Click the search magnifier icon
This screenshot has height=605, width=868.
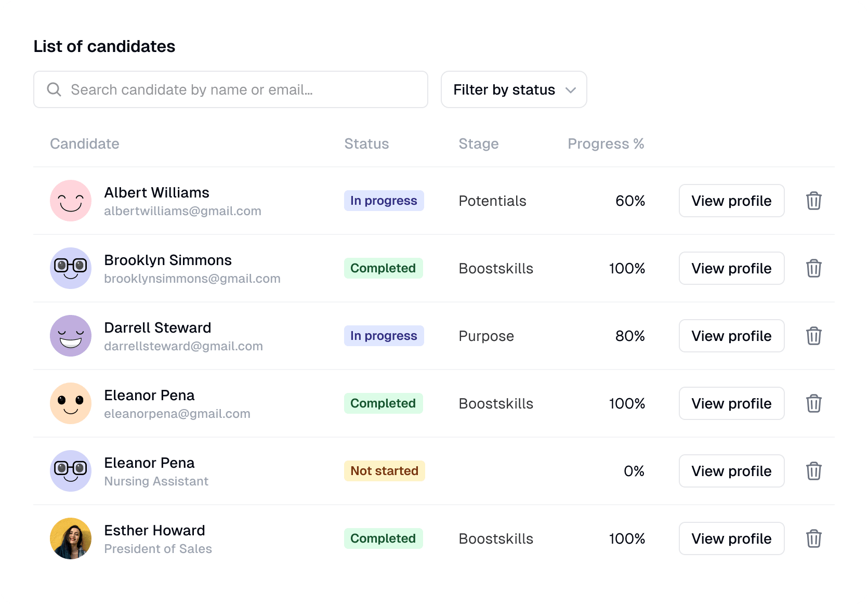pyautogui.click(x=54, y=89)
